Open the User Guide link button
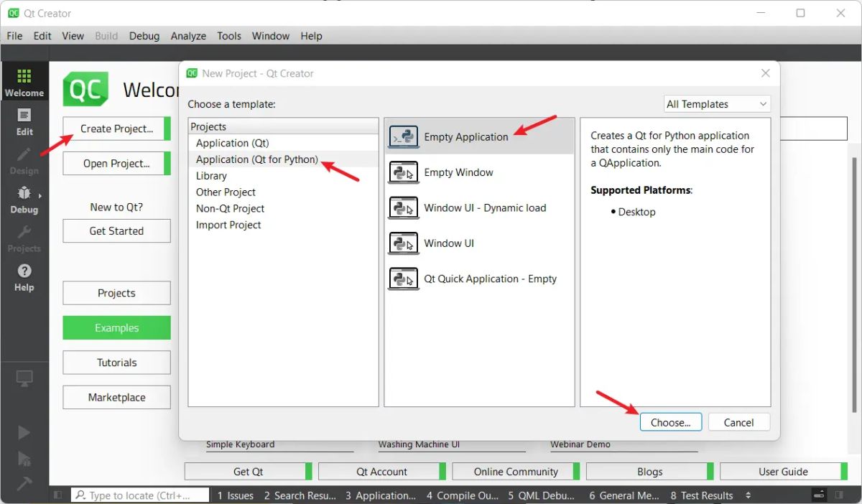The image size is (862, 504). pos(783,472)
